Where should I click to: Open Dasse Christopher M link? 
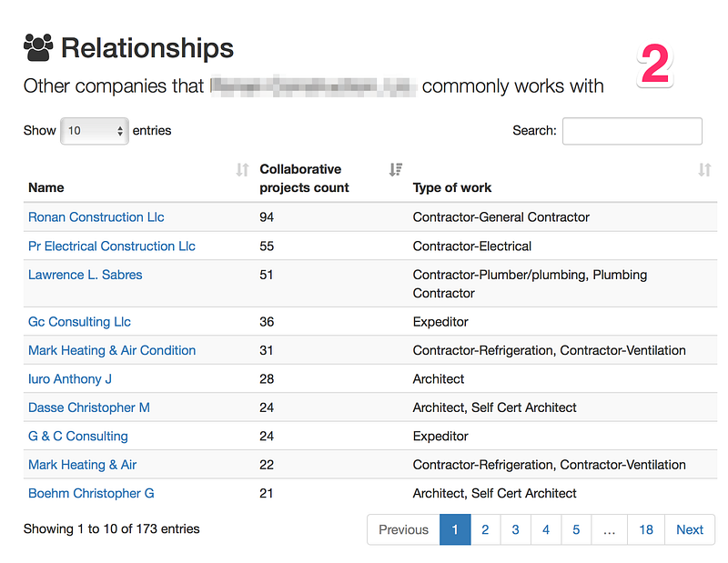tap(89, 407)
